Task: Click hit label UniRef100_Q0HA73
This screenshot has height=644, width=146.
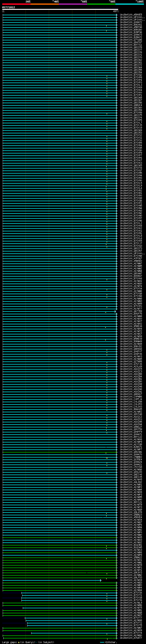Action: (x=131, y=35)
